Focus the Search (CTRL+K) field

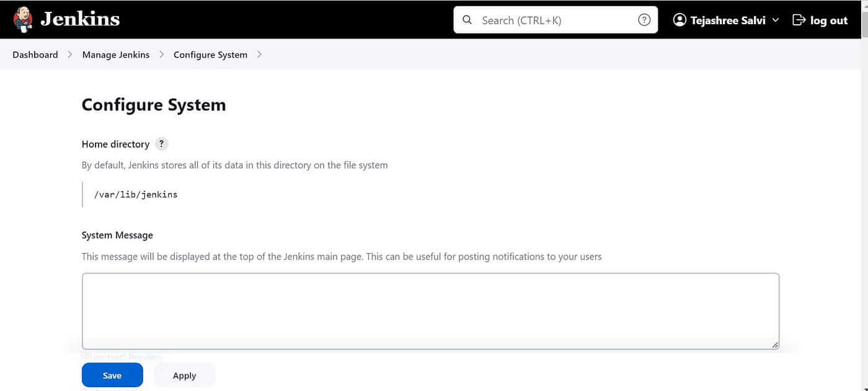click(x=556, y=20)
